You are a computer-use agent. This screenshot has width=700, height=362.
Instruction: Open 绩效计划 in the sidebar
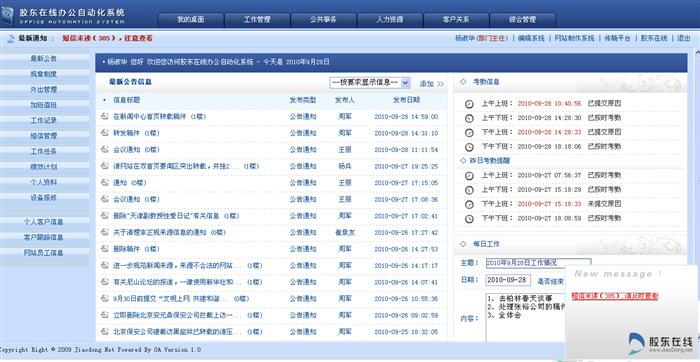point(44,167)
